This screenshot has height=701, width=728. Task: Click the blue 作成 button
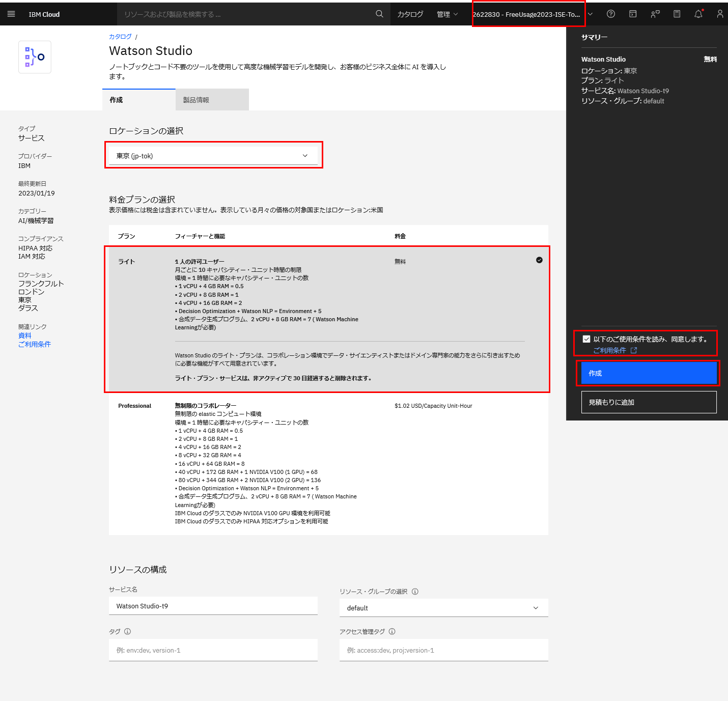[x=648, y=373]
